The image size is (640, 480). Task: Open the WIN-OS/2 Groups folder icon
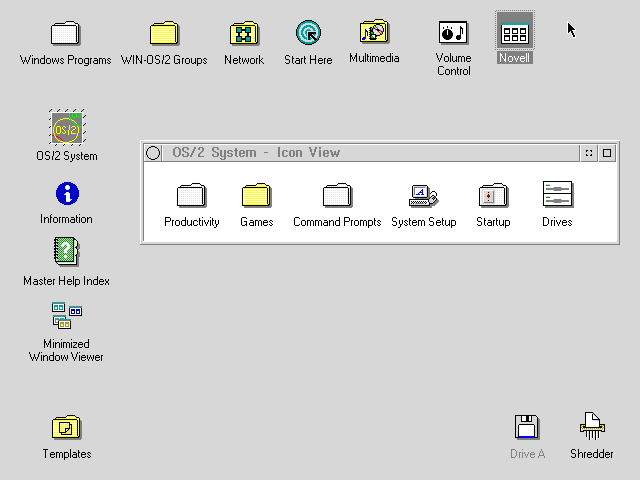pyautogui.click(x=164, y=33)
